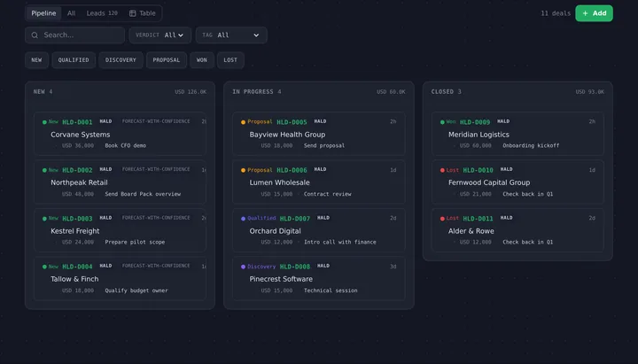Click the green Add button
The image size is (638, 364).
pos(594,13)
